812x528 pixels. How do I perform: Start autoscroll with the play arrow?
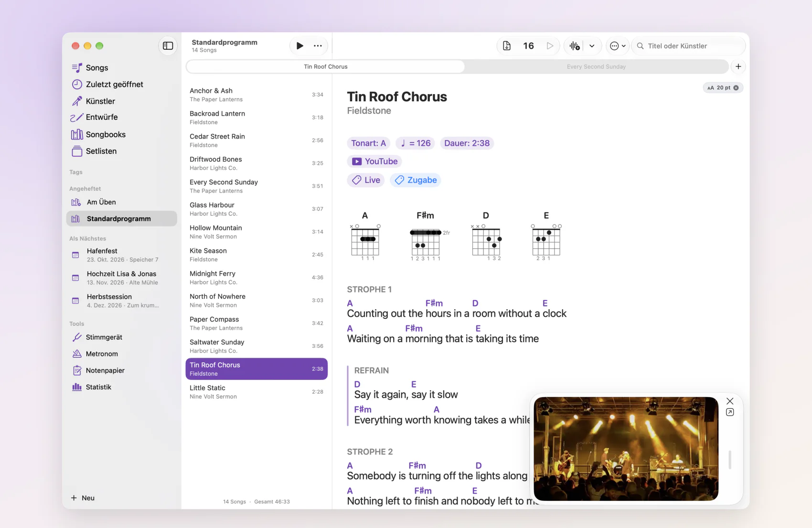(550, 46)
